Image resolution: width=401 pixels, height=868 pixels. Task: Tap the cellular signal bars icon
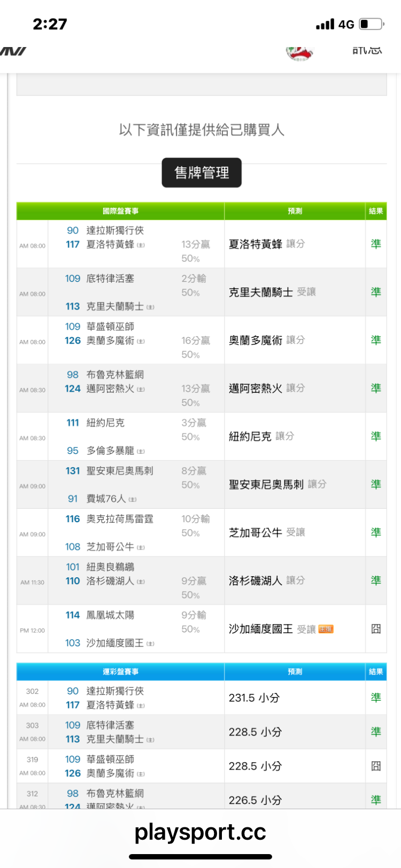(325, 24)
